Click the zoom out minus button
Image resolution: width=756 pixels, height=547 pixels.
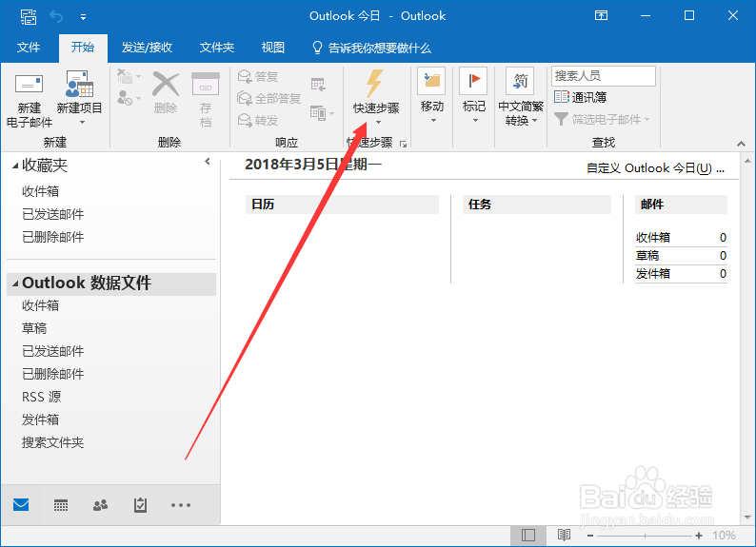point(590,536)
